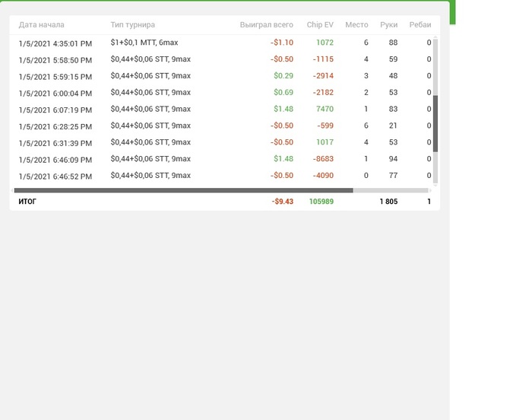Click tournament type in the 5:58:50 PM row
532x420 pixels.
(150, 59)
